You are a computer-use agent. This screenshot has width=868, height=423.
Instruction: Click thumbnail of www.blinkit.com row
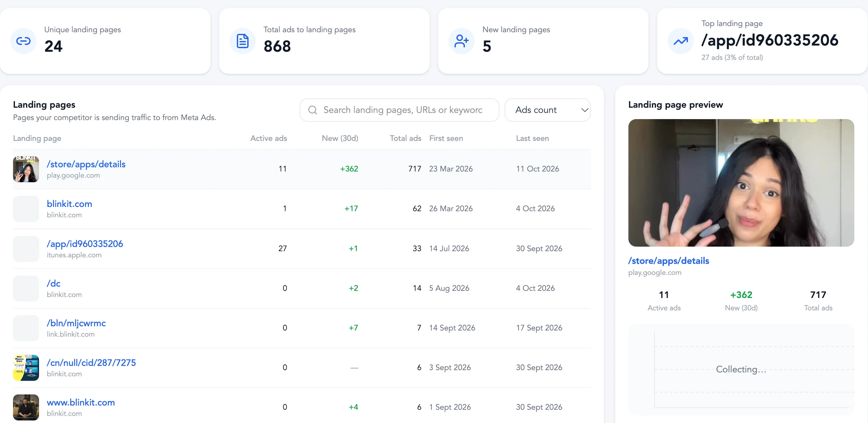coord(26,407)
